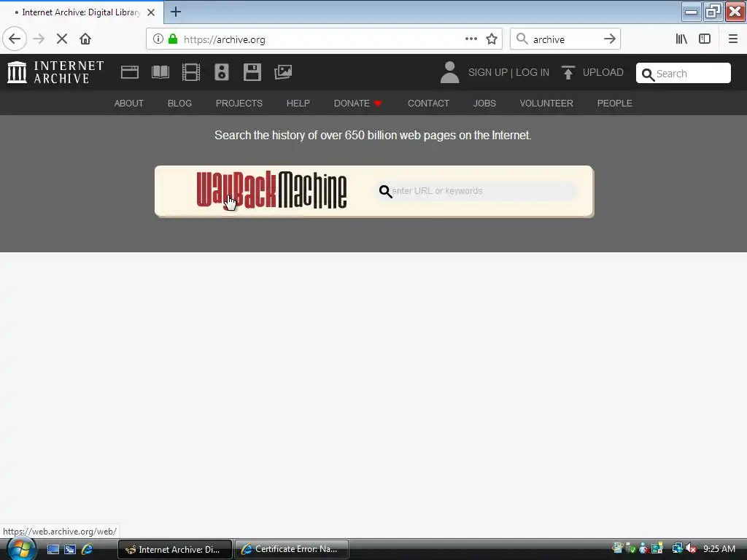Switch to Certificate Error taskbar window
Image resolution: width=747 pixels, height=560 pixels.
(x=292, y=549)
